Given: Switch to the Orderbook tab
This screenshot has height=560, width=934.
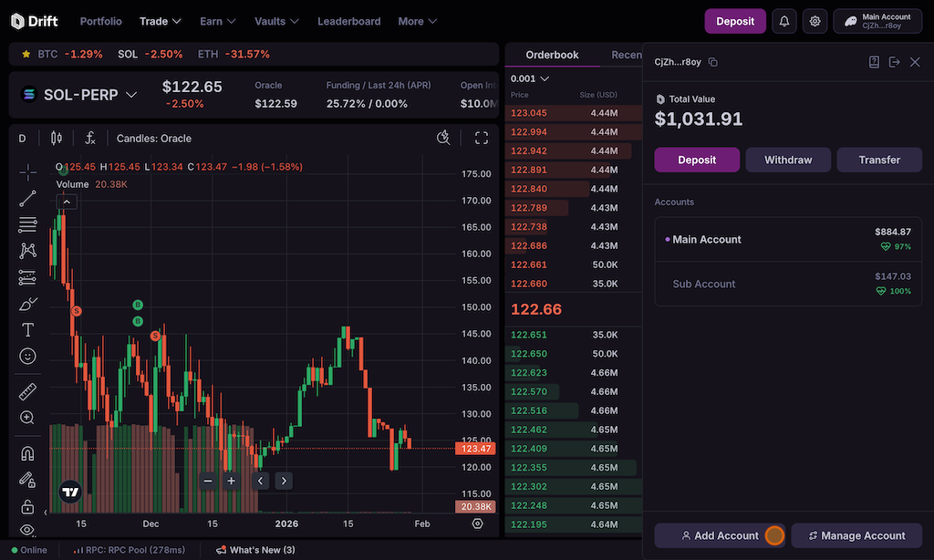Looking at the screenshot, I should point(552,55).
